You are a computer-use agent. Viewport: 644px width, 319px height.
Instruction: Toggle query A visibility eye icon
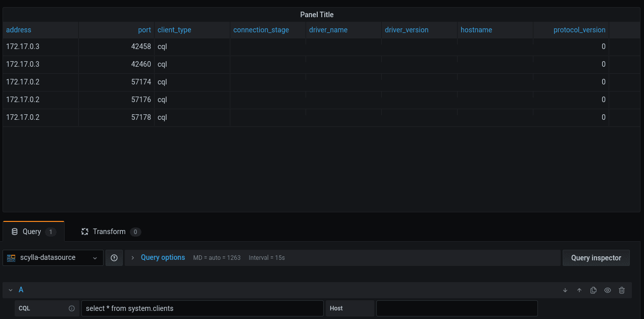tap(608, 290)
